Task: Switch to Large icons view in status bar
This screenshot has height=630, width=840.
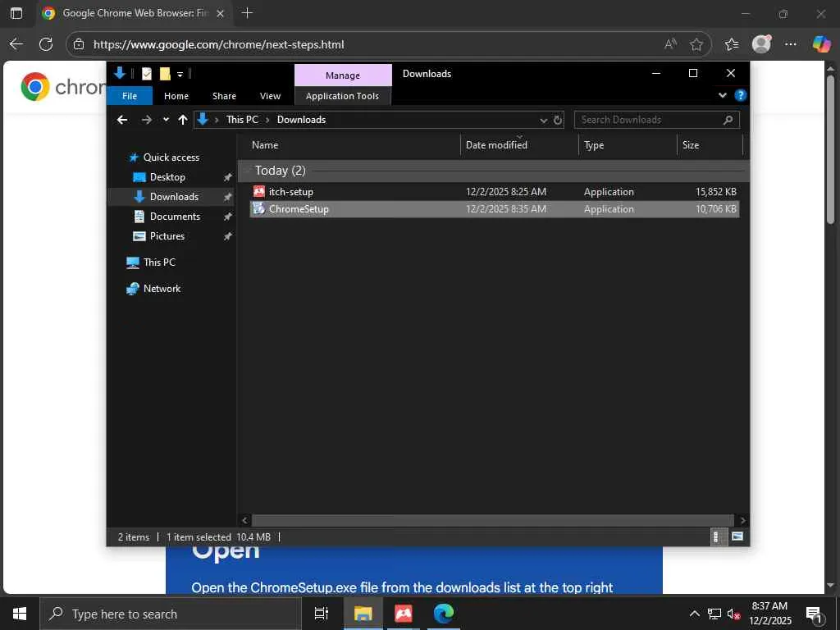Action: (737, 536)
